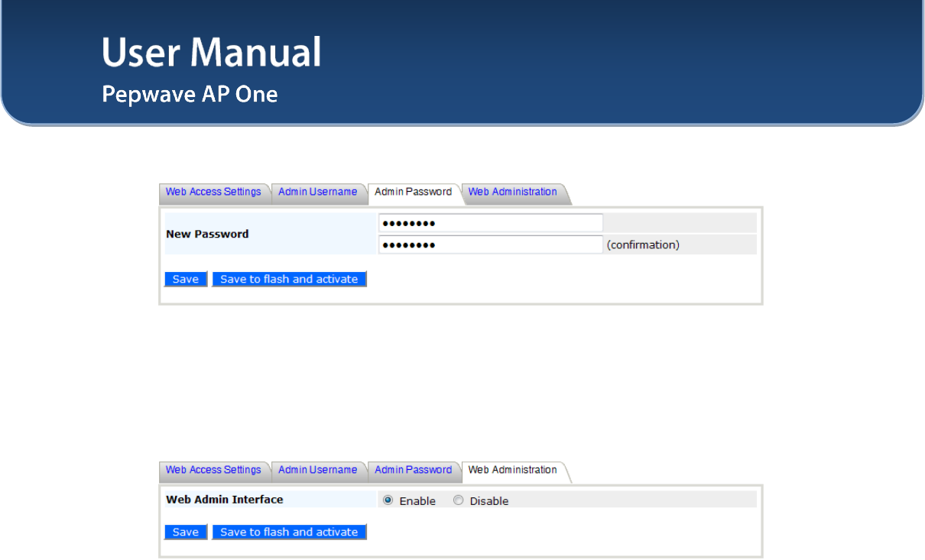The height and width of the screenshot is (560, 925).
Task: Click Save to flash and activate under password
Action: [290, 279]
